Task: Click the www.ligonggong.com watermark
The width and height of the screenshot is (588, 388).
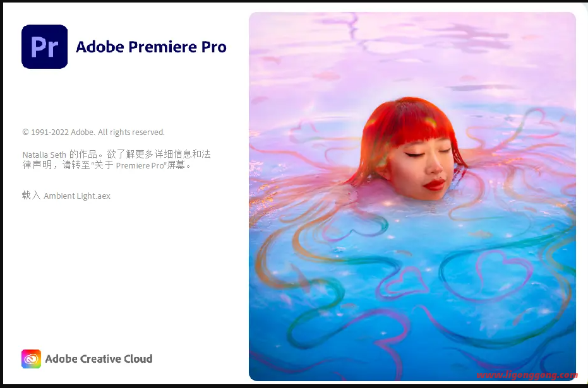Action: [x=527, y=375]
